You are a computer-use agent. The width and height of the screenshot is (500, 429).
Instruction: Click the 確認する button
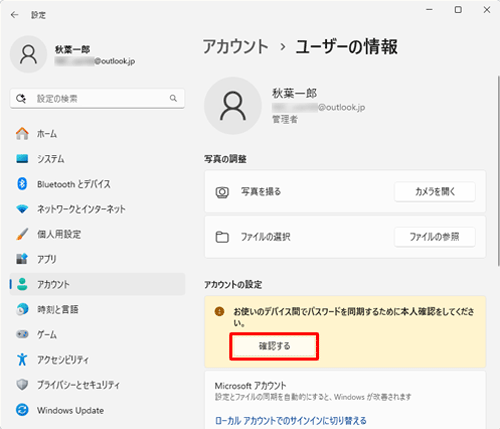click(274, 346)
